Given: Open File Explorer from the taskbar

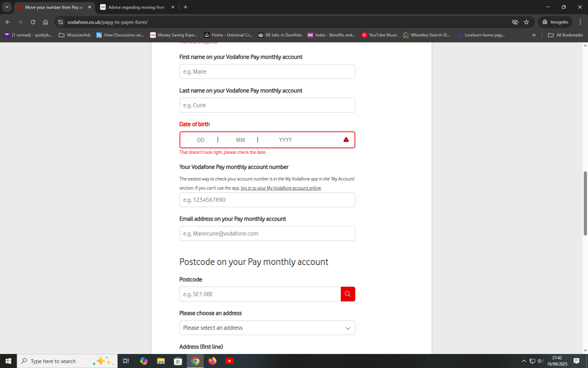Looking at the screenshot, I should pos(161,361).
